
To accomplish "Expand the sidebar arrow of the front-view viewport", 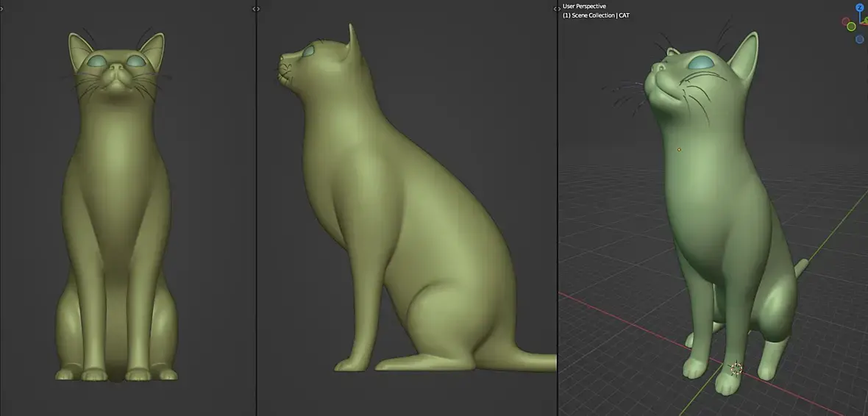I will click(x=254, y=9).
